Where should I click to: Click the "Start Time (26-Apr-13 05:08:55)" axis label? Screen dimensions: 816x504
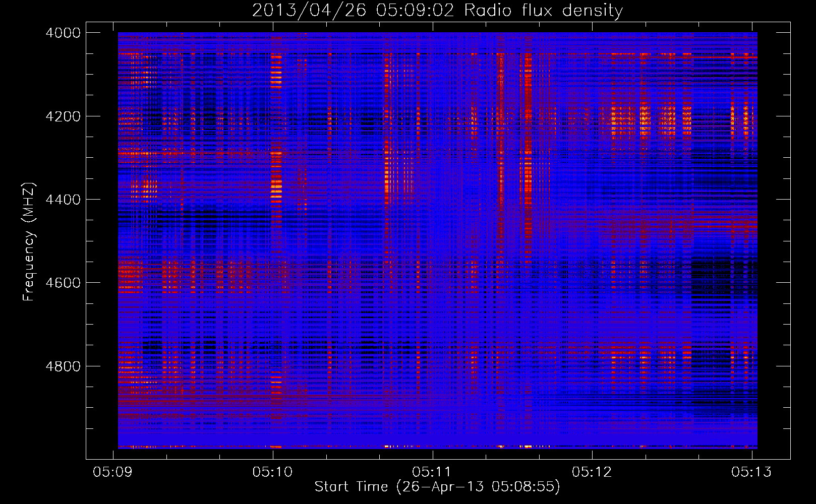coord(437,487)
